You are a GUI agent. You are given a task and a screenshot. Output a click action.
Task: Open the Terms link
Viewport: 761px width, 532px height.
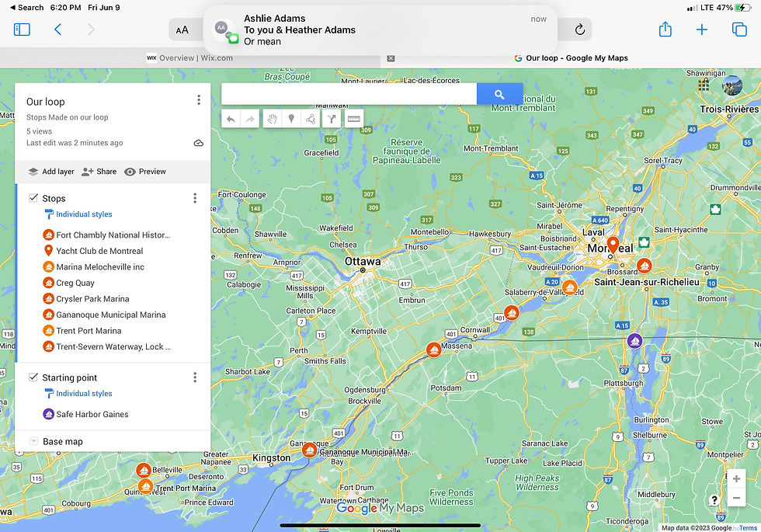[748, 528]
